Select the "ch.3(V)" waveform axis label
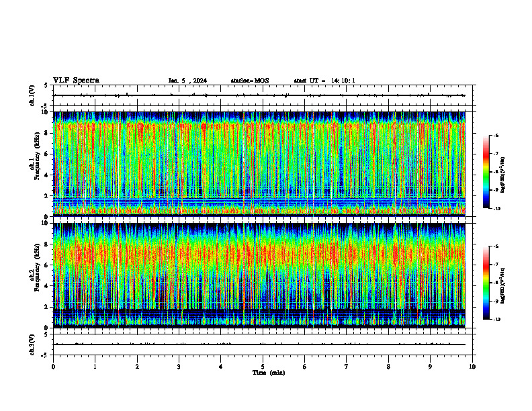The width and height of the screenshot is (532, 411). point(32,345)
